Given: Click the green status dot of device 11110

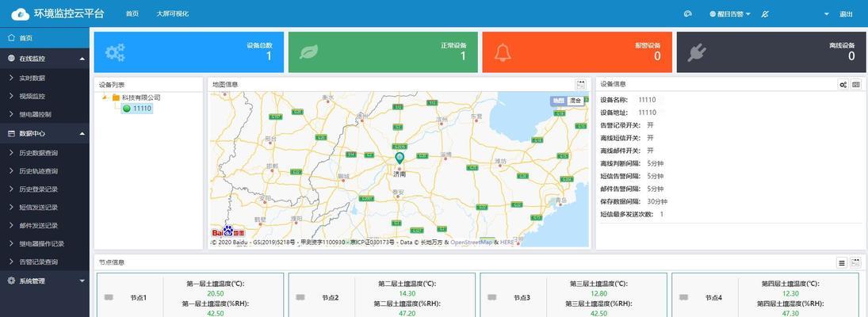Looking at the screenshot, I should [126, 109].
